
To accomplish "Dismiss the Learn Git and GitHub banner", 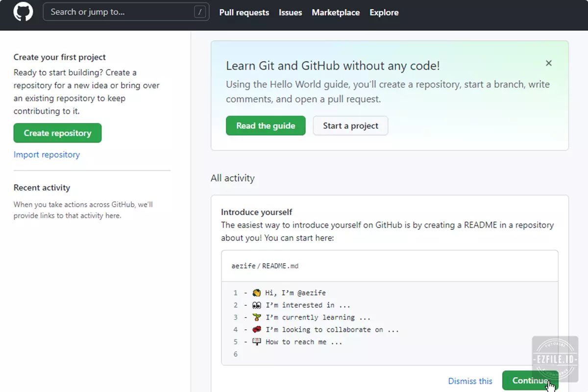I will click(549, 63).
